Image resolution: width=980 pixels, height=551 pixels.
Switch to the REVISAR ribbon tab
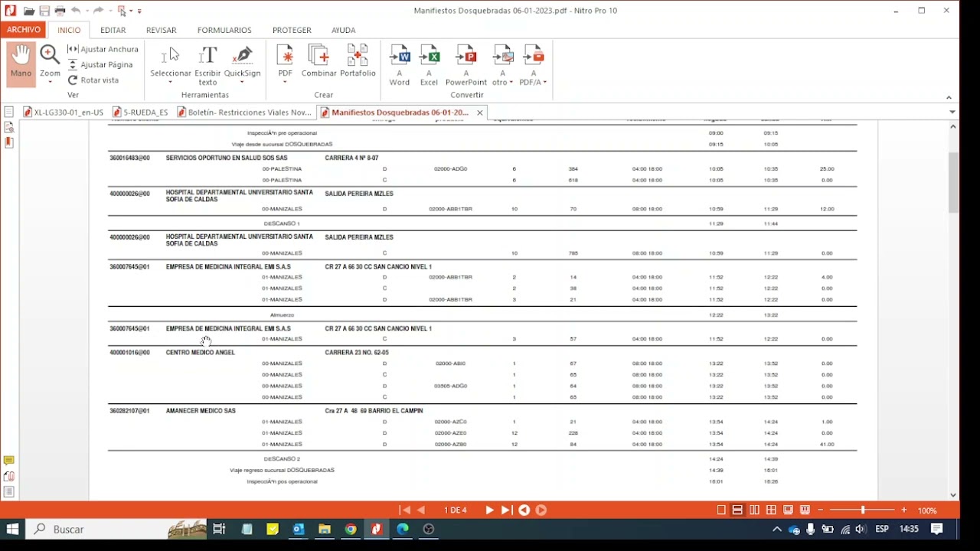(161, 30)
